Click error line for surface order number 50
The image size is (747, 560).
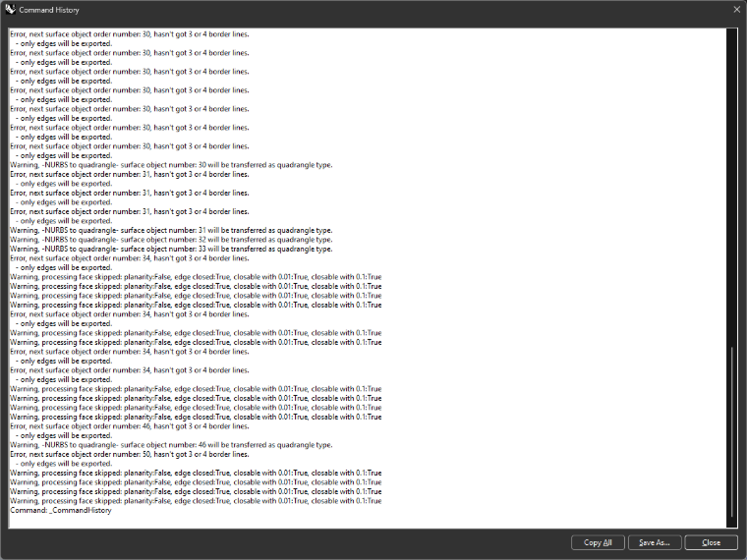tap(129, 454)
